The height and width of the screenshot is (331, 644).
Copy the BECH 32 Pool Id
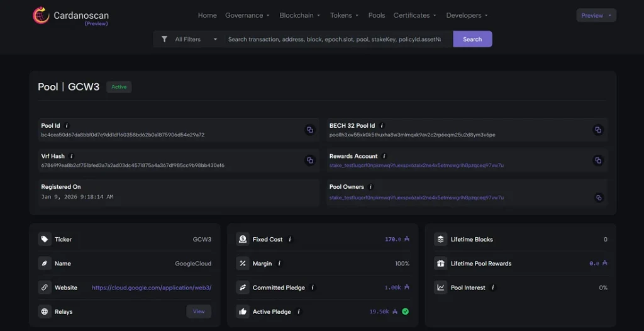pos(598,130)
